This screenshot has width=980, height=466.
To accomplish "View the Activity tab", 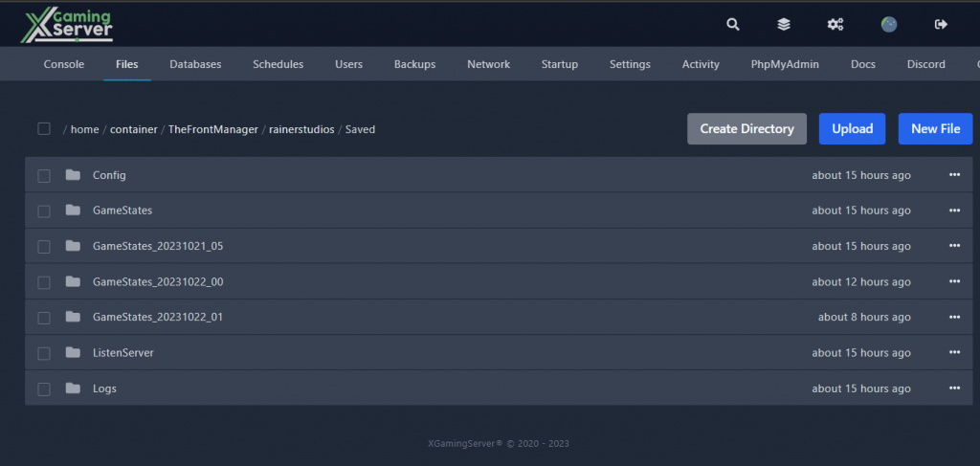I will [x=701, y=64].
